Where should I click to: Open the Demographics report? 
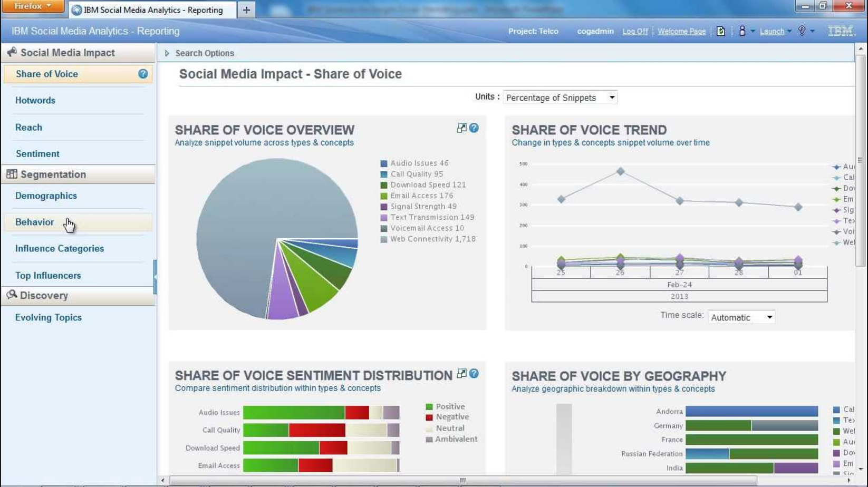click(x=46, y=196)
